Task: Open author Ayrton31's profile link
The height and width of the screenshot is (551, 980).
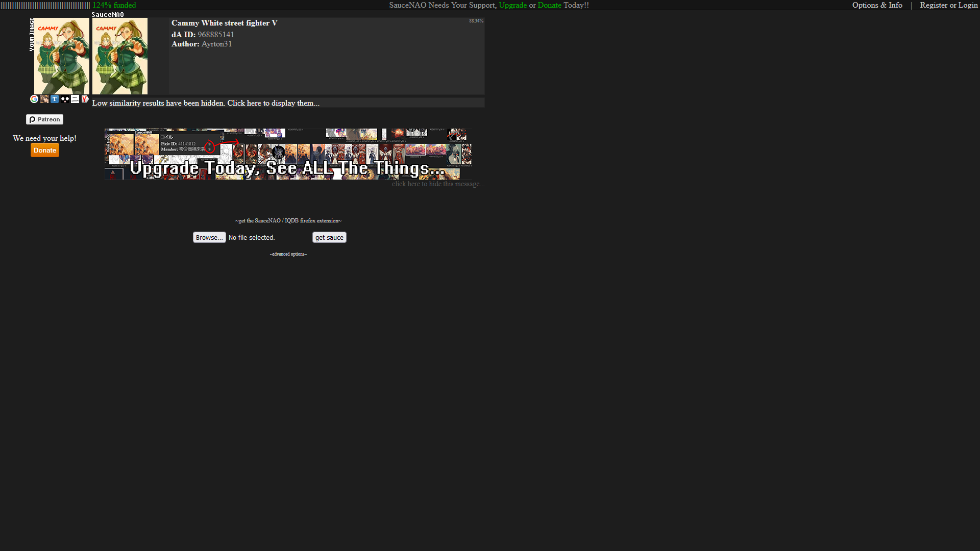Action: click(x=216, y=44)
